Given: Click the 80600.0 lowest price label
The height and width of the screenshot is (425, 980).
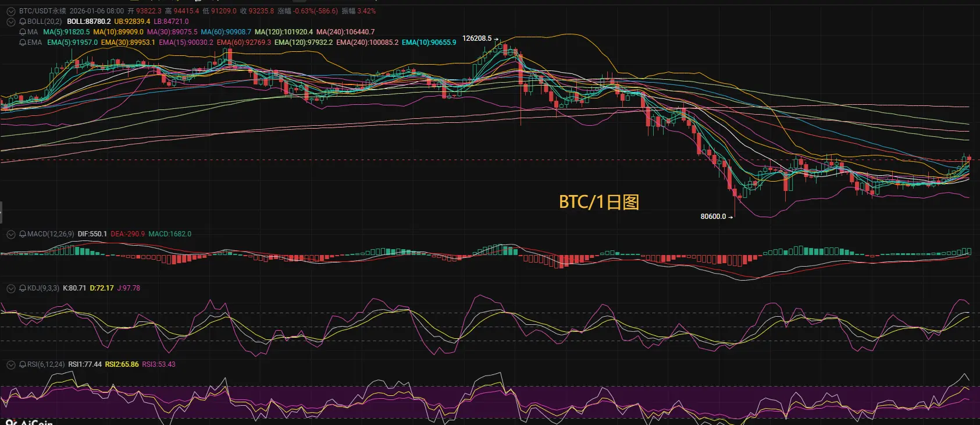Looking at the screenshot, I should pyautogui.click(x=713, y=217).
